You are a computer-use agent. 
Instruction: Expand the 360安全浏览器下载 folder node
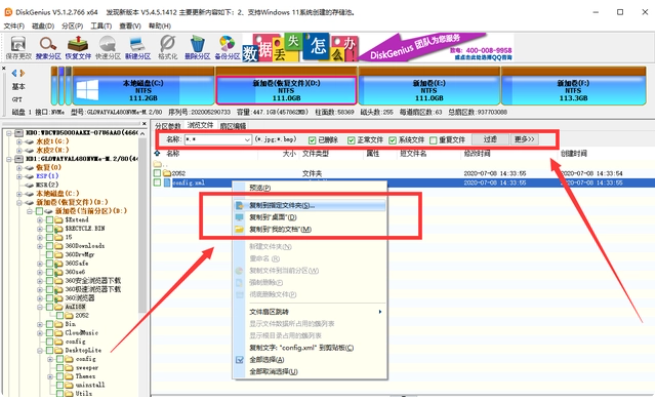(x=40, y=281)
